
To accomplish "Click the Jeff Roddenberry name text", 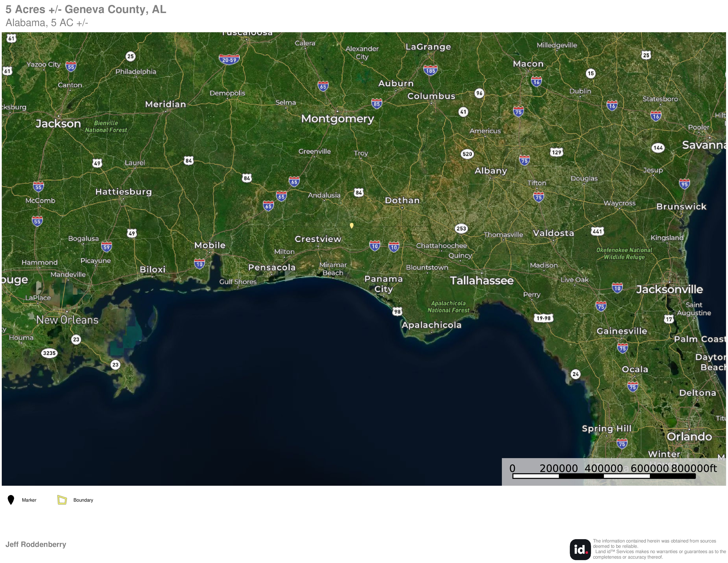I will pos(36,544).
